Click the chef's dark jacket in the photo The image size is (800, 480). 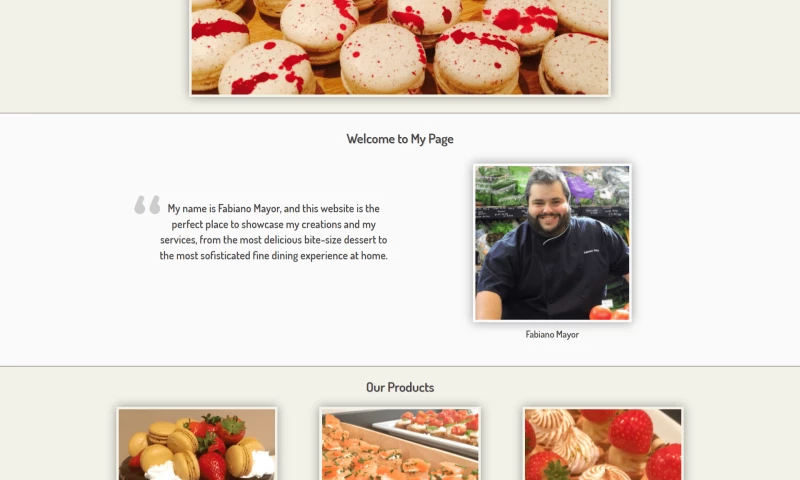click(x=554, y=271)
